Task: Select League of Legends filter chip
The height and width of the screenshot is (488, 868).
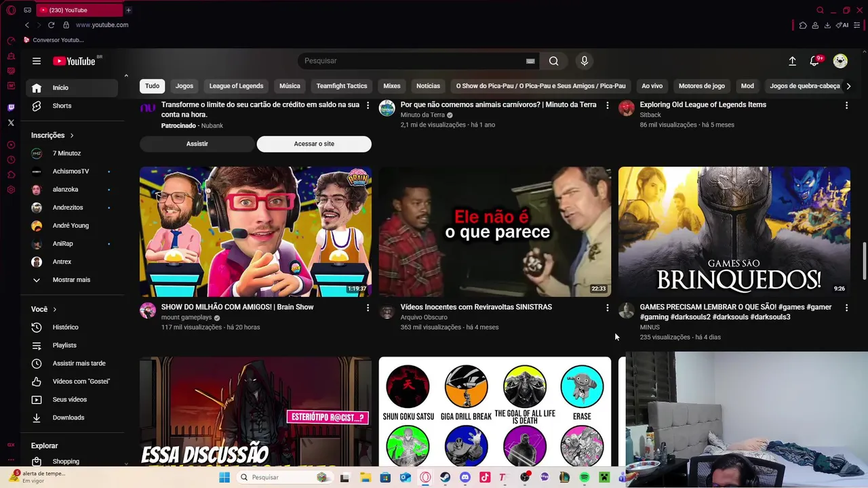Action: click(x=236, y=86)
